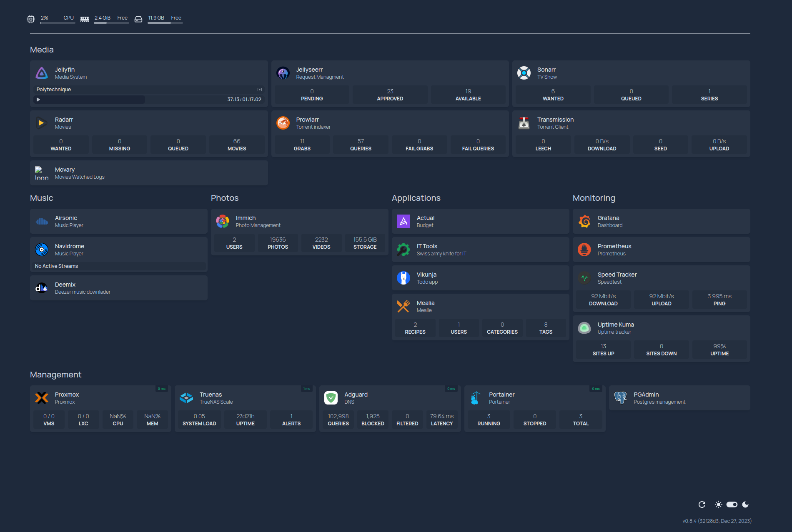The height and width of the screenshot is (532, 792).
Task: Open the Portainer service title
Action: pos(501,395)
